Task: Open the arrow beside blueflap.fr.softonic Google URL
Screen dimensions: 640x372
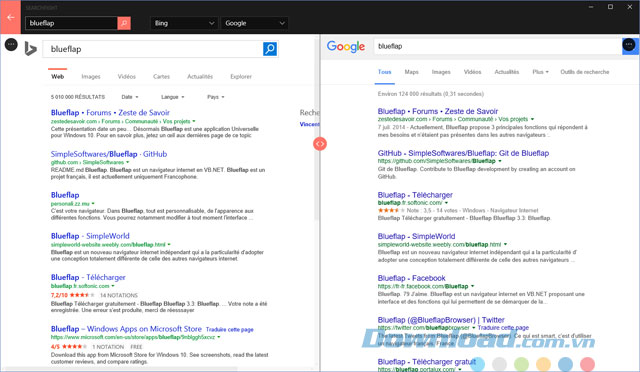Action: tap(446, 203)
